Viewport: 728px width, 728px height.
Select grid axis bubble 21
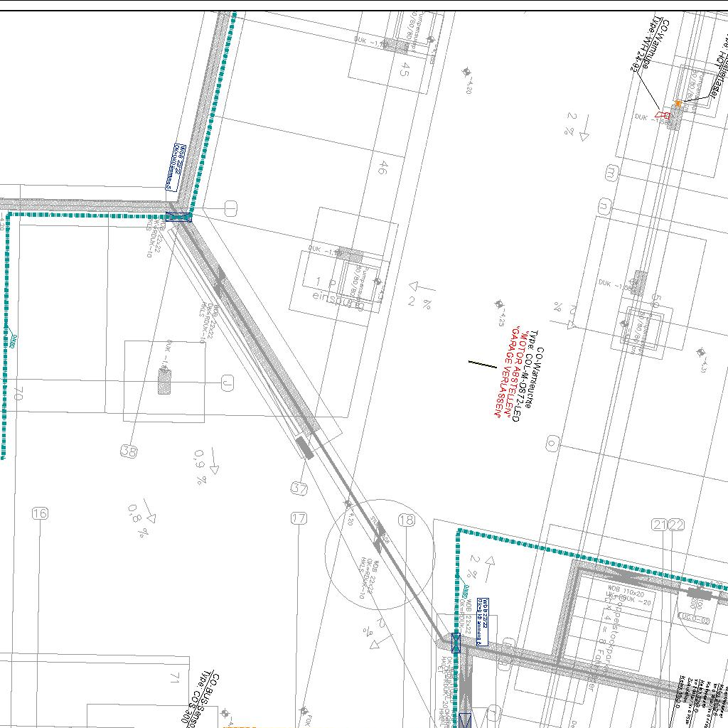(x=660, y=525)
